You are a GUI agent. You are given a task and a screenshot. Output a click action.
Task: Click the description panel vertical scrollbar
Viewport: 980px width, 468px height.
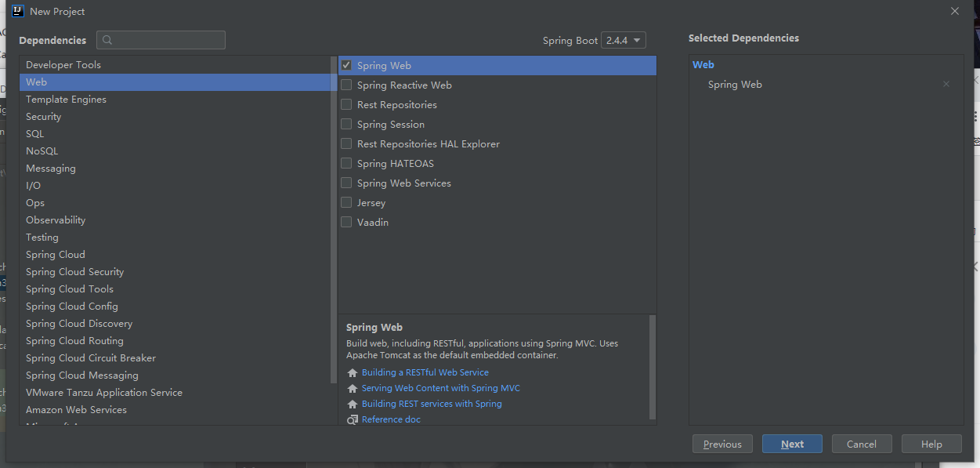(653, 367)
